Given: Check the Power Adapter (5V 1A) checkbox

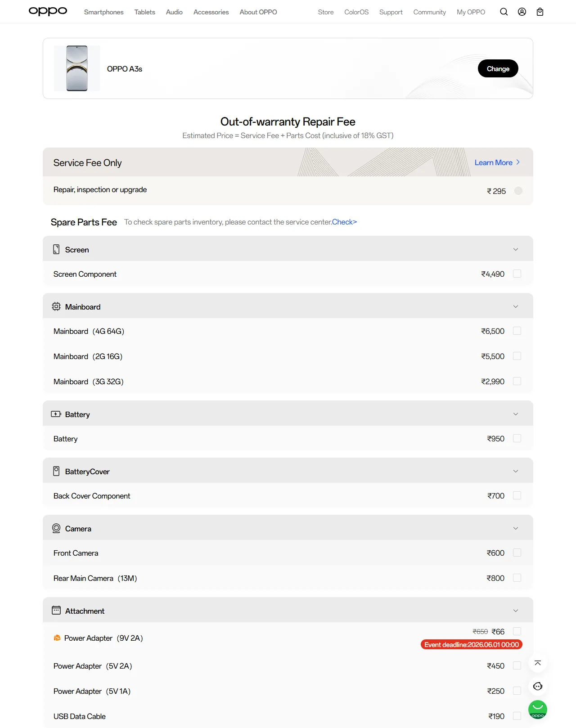Looking at the screenshot, I should pyautogui.click(x=517, y=691).
